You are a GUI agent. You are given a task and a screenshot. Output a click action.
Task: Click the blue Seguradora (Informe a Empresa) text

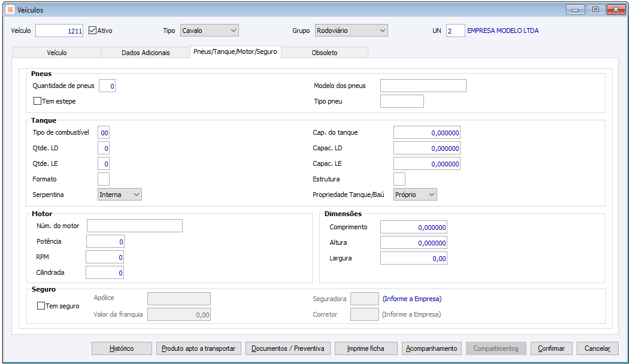(x=412, y=299)
